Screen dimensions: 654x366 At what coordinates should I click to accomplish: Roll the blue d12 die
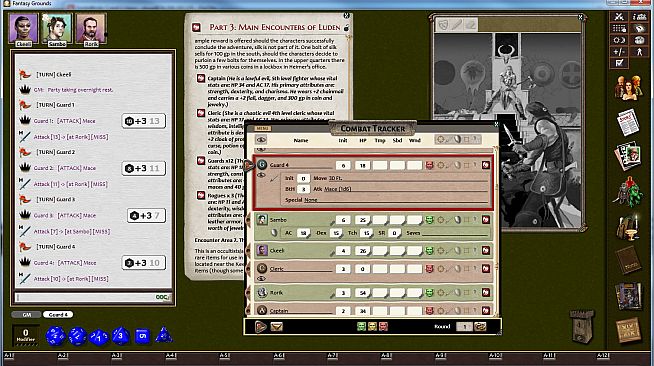[78, 336]
